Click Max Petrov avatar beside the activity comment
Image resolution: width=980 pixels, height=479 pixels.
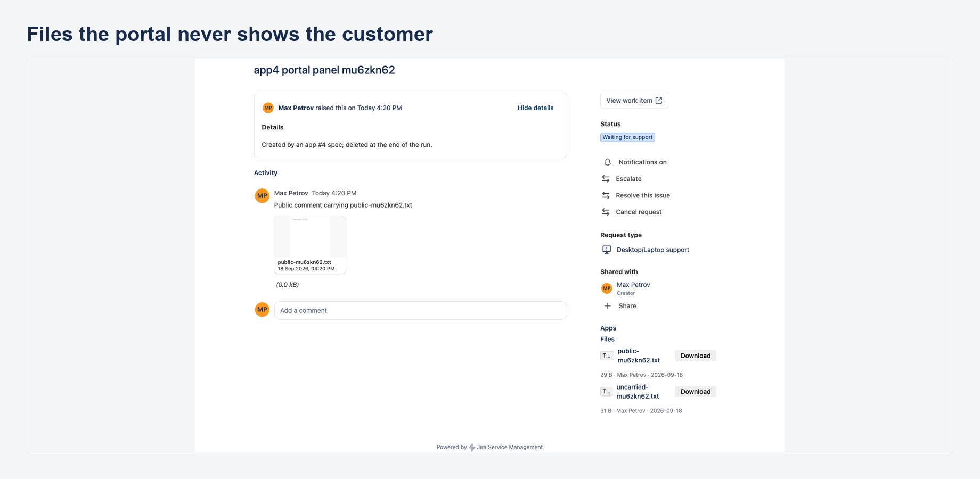pos(262,196)
